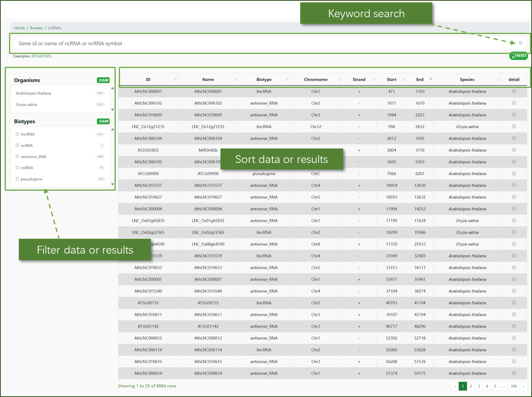Open detail icon for LNC_Os12g21235 row
This screenshot has width=532, height=397.
[514, 127]
